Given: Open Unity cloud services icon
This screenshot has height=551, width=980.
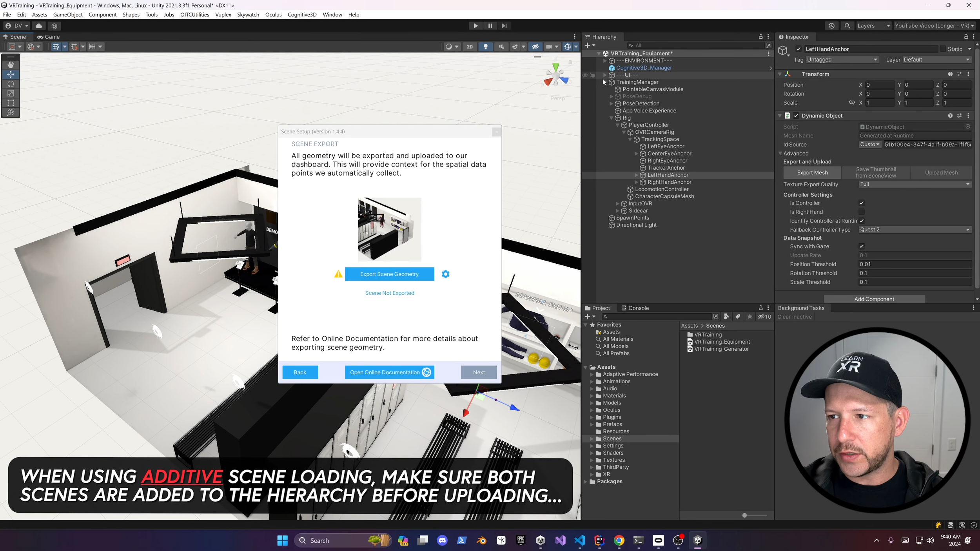Looking at the screenshot, I should pos(39,26).
